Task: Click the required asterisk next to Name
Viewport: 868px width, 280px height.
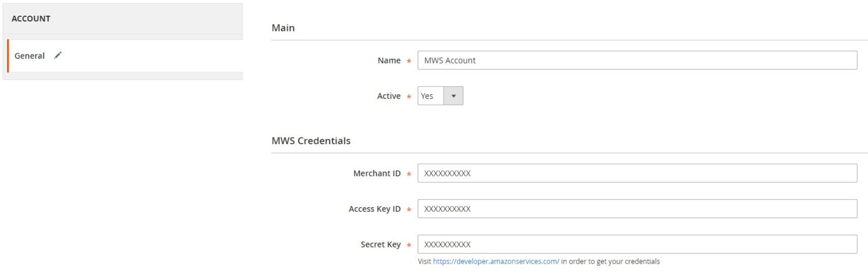Action: coord(409,62)
